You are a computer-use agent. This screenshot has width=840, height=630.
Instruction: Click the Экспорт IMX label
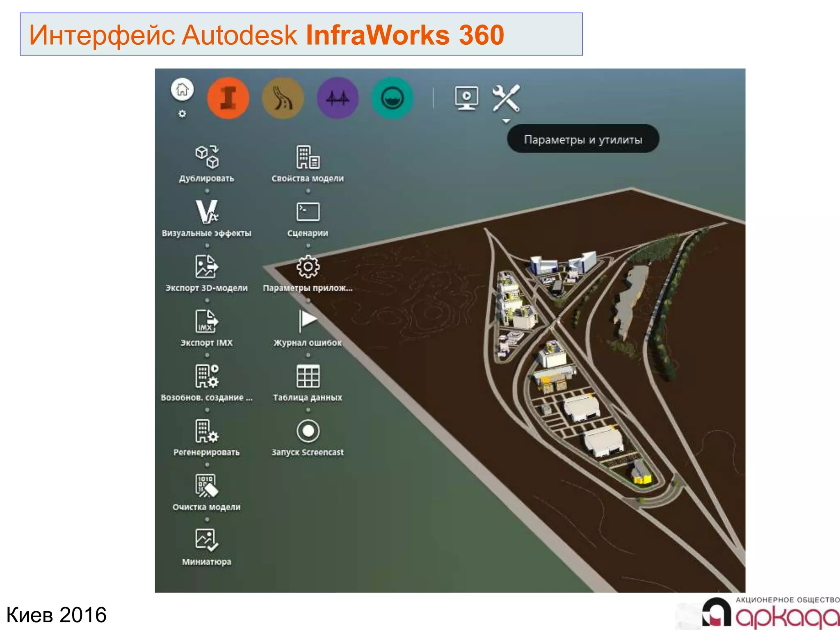point(207,343)
